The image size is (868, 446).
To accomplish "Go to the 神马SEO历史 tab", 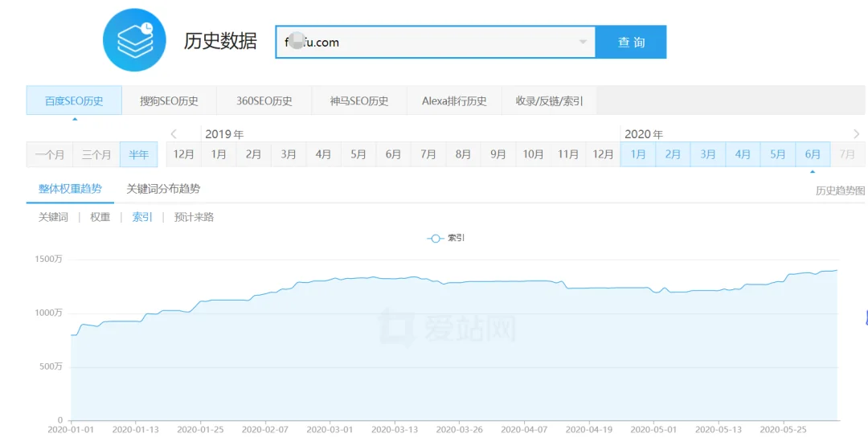I will [359, 100].
